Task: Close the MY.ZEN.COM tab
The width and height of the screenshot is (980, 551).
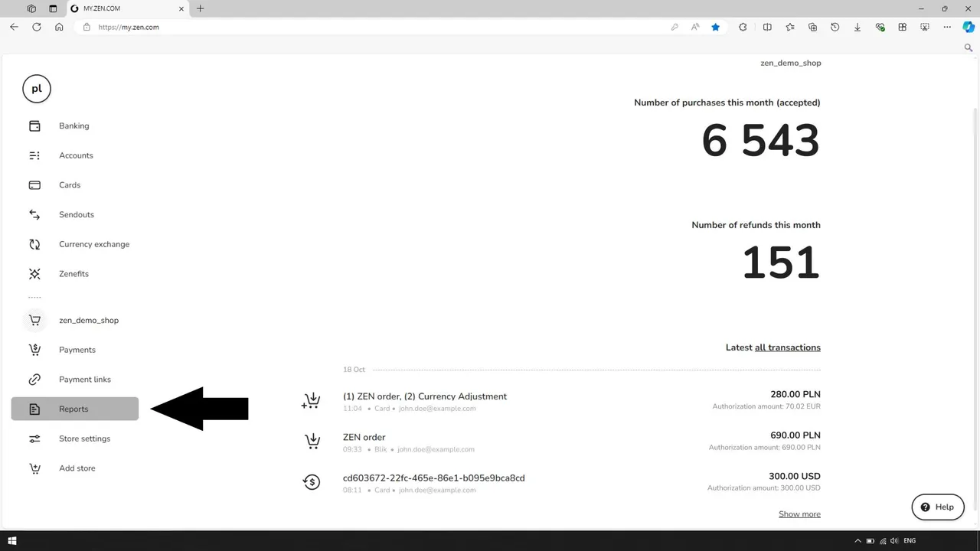Action: tap(181, 8)
